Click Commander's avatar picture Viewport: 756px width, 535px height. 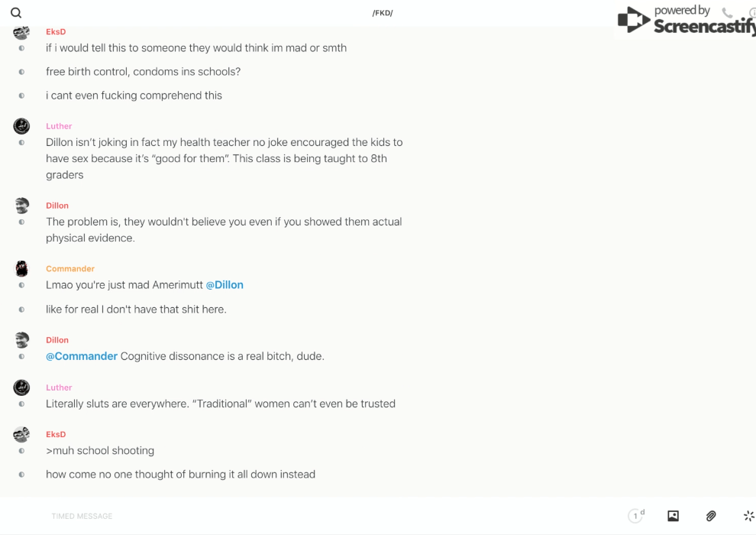pyautogui.click(x=21, y=268)
